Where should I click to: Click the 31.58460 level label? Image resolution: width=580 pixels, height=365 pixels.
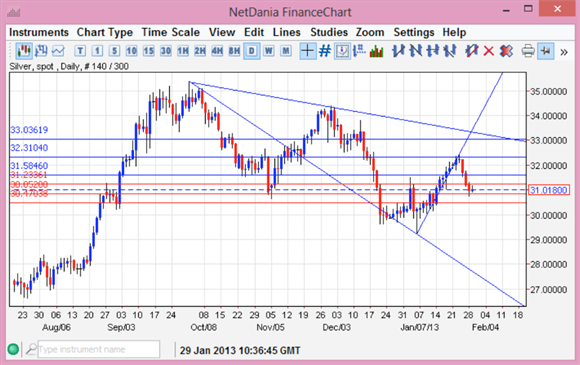[x=29, y=165]
